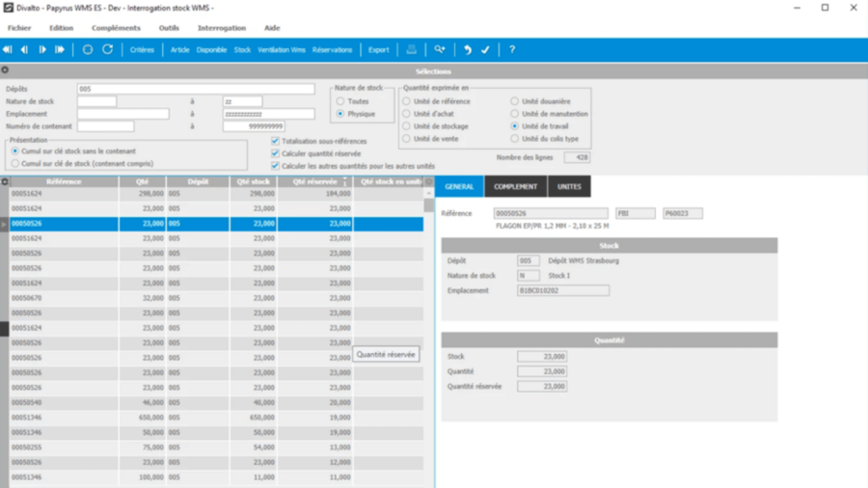The width and height of the screenshot is (868, 488).
Task: Select Unité d'achat radio
Action: [407, 114]
